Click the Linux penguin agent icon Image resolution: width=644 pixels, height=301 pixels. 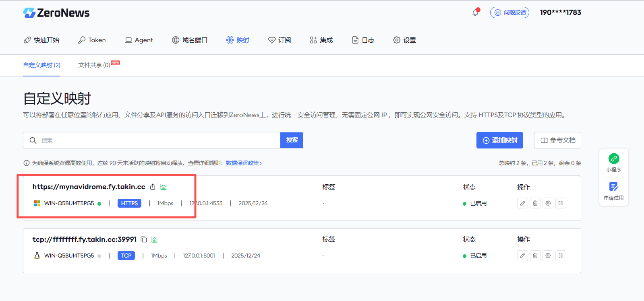[37, 256]
